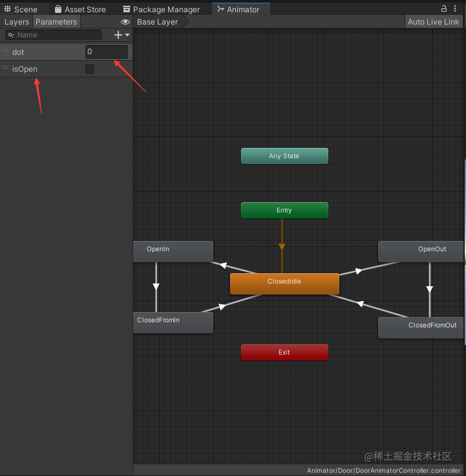
Task: Select the red Exit node
Action: point(284,352)
